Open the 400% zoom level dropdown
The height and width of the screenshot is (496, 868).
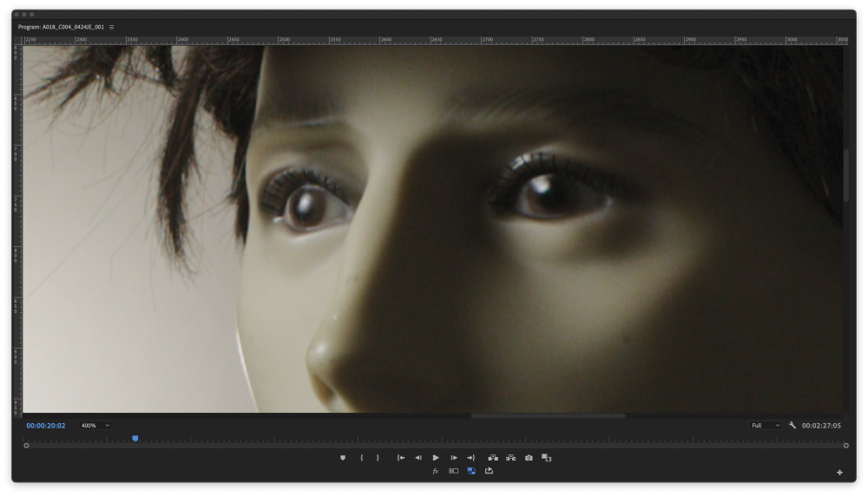95,426
